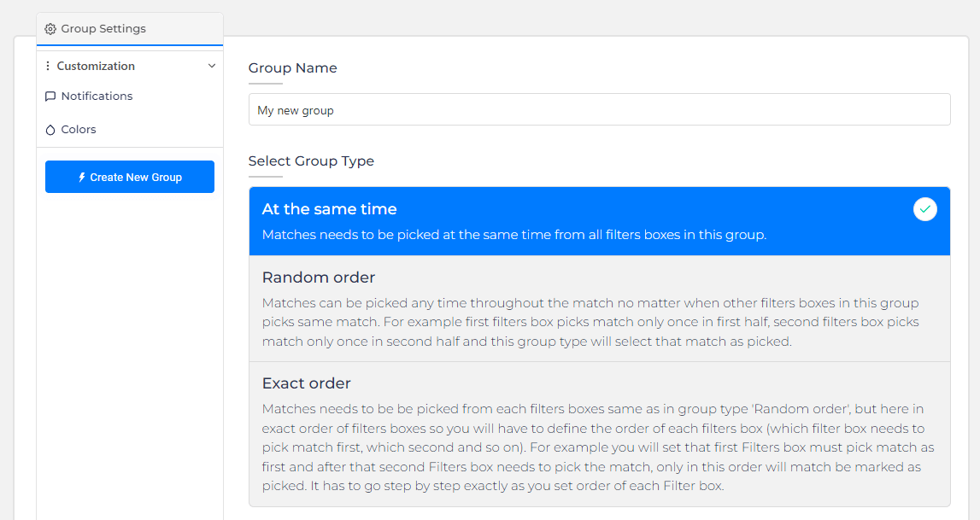Click the gear icon beside Group Settings
Image resolution: width=980 pixels, height=520 pixels.
[x=50, y=29]
